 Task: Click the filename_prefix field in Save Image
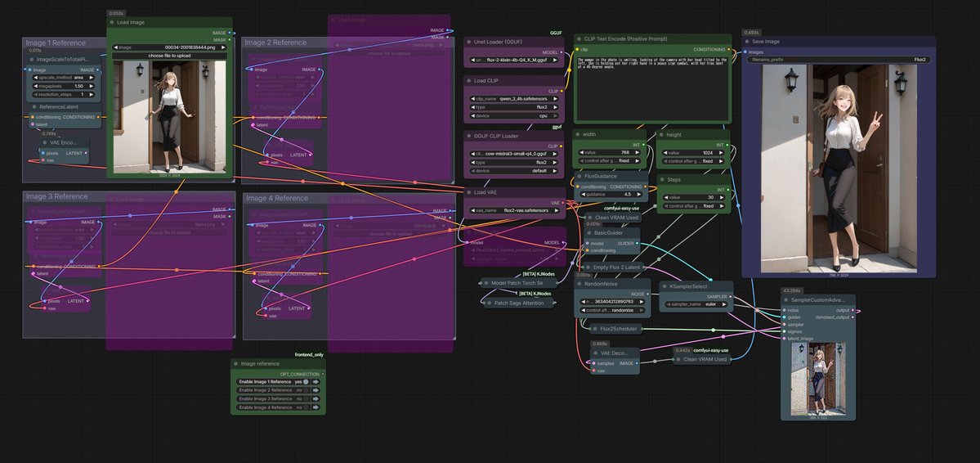tap(838, 60)
